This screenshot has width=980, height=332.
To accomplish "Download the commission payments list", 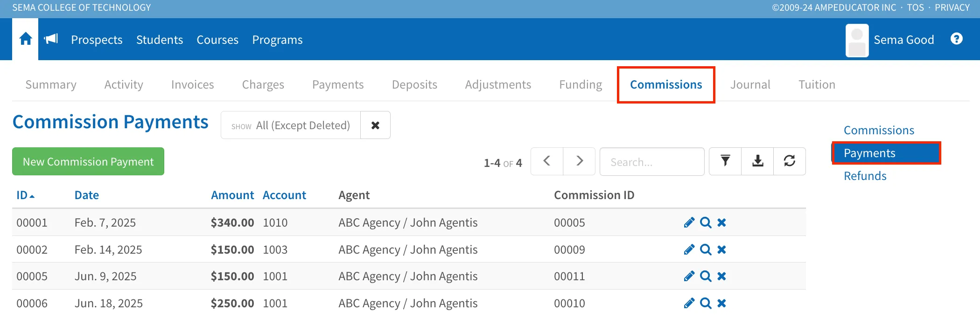I will click(757, 161).
